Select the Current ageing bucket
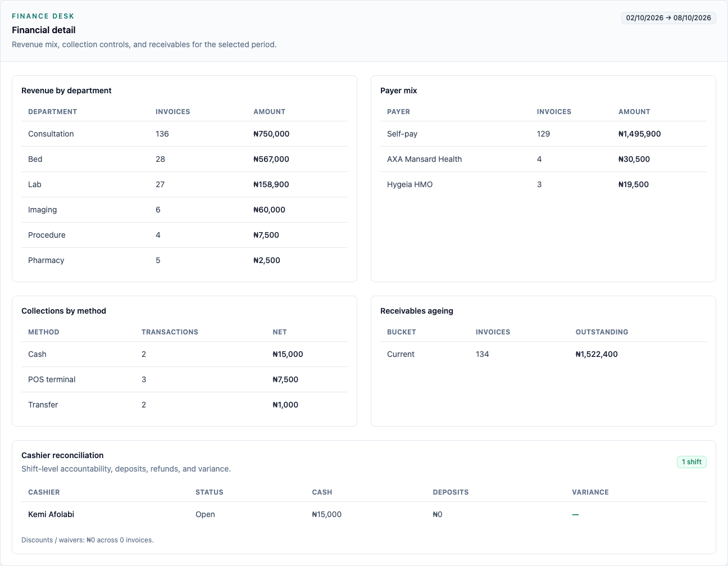Viewport: 728px width, 566px height. point(401,354)
